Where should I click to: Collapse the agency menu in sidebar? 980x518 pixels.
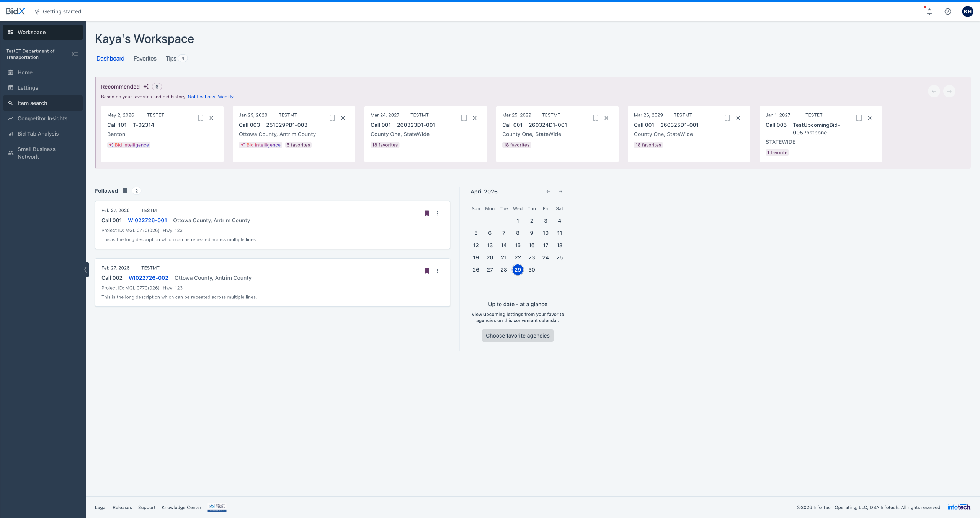(x=75, y=54)
